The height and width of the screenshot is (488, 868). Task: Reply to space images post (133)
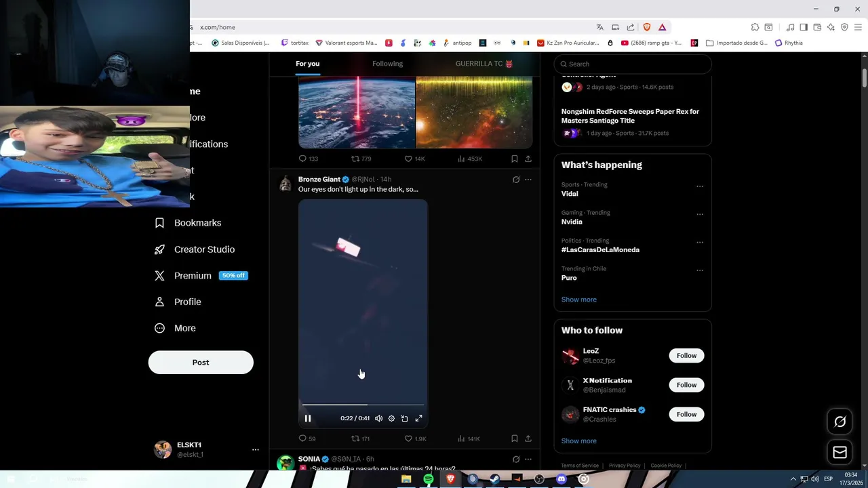tap(308, 159)
